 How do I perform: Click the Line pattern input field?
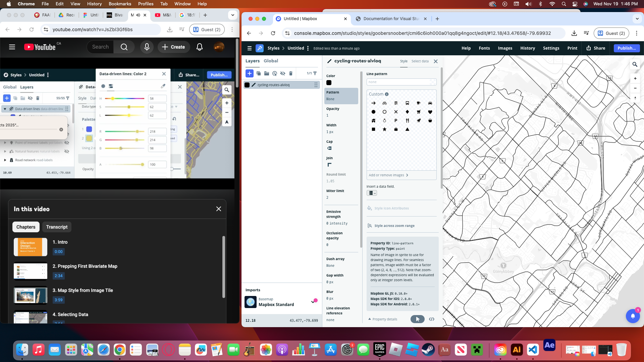(x=399, y=82)
